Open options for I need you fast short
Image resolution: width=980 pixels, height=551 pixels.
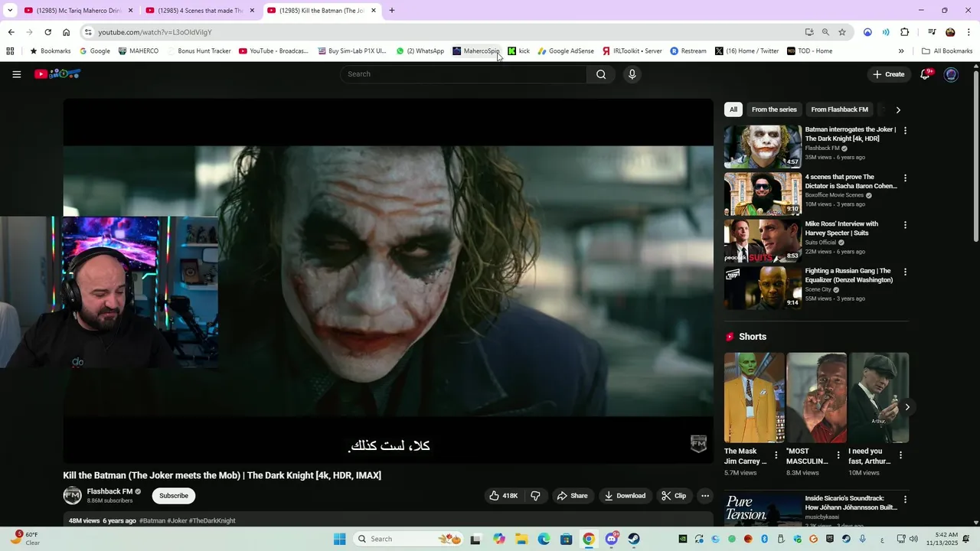(900, 455)
